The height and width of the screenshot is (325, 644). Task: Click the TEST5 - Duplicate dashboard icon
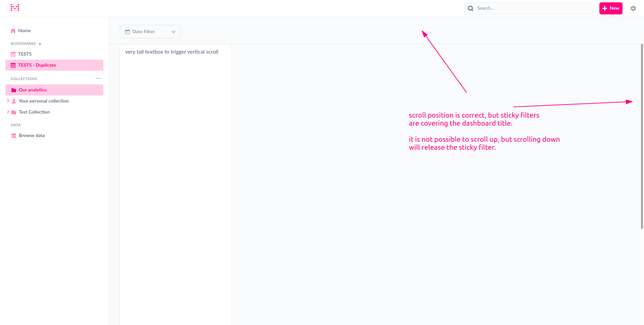[x=13, y=65]
